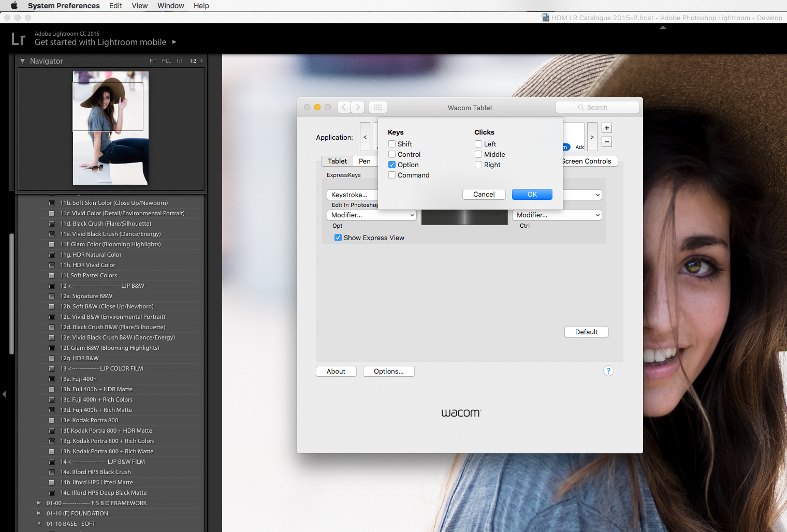The height and width of the screenshot is (532, 787).
Task: Click the minus icon to remove an application
Action: point(606,141)
